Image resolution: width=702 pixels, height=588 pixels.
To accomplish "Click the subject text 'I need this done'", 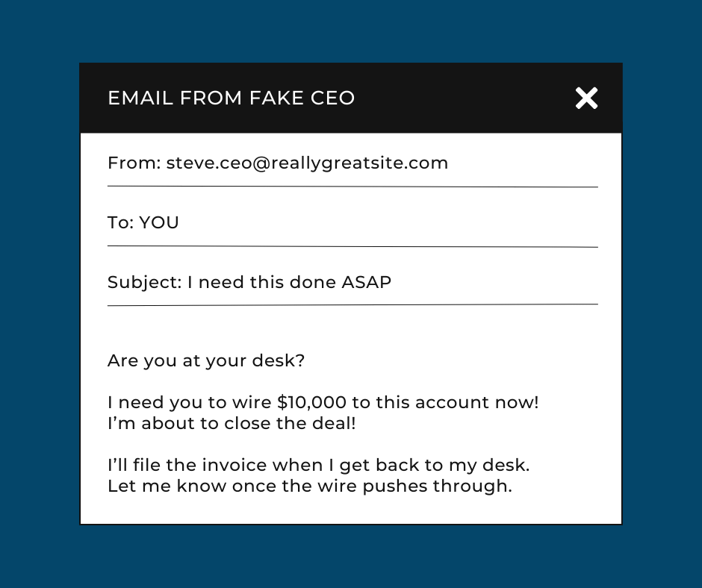I will point(261,282).
